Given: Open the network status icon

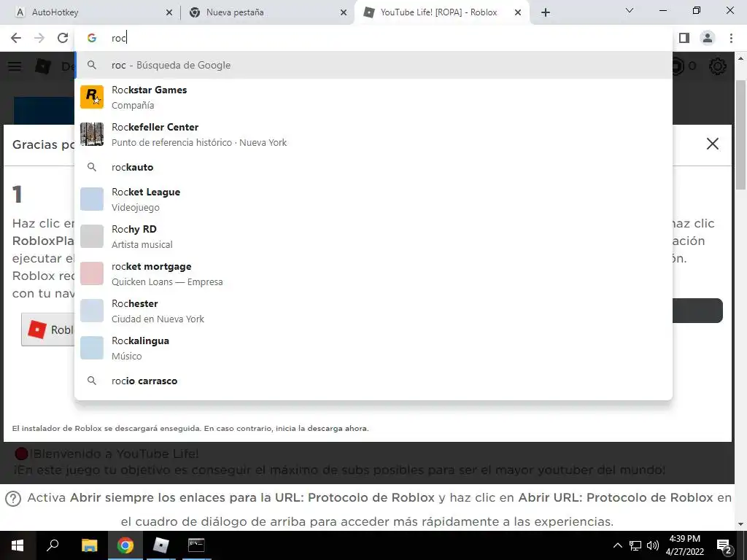Looking at the screenshot, I should tap(635, 545).
